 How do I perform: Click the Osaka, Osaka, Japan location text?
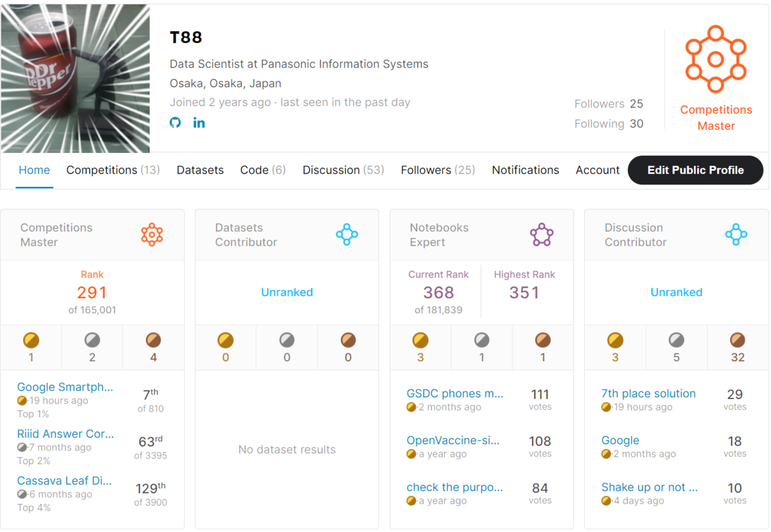pyautogui.click(x=226, y=84)
